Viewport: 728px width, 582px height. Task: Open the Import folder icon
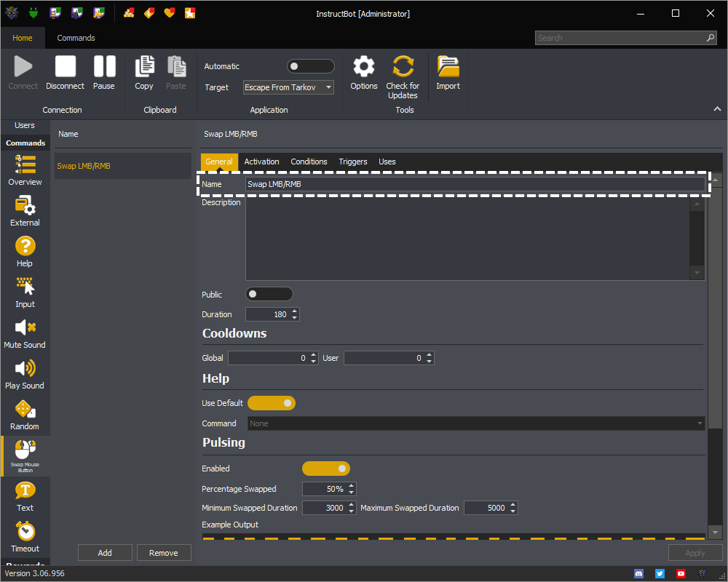[448, 67]
